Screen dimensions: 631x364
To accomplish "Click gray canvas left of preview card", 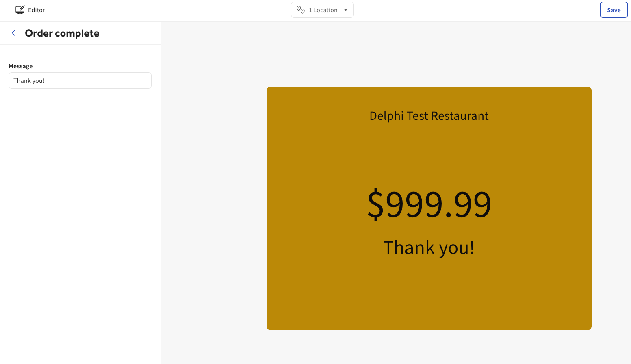I will (213, 203).
